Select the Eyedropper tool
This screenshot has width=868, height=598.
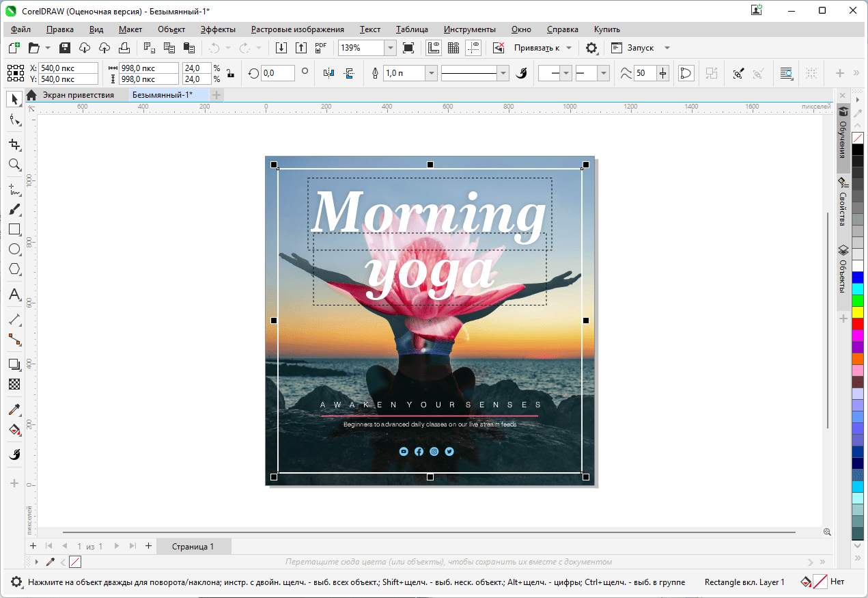tap(14, 410)
